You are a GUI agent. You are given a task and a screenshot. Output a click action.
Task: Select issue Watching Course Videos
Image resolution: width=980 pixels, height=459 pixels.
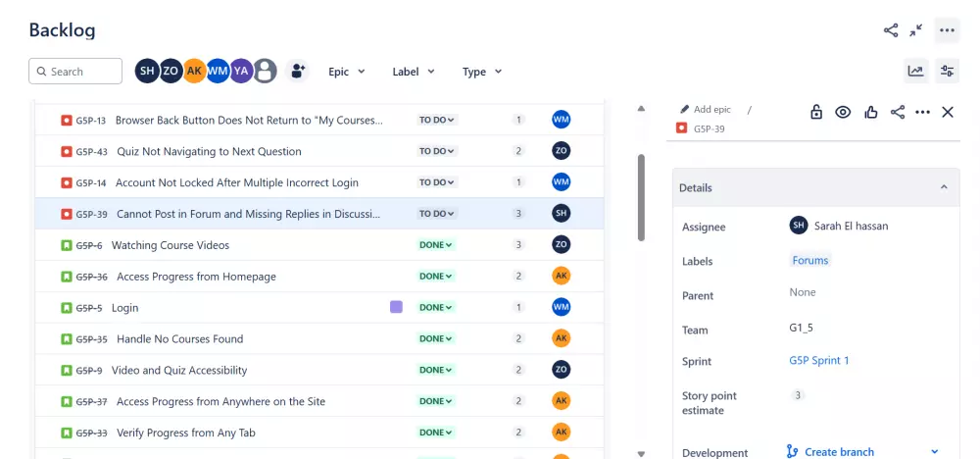(x=170, y=245)
